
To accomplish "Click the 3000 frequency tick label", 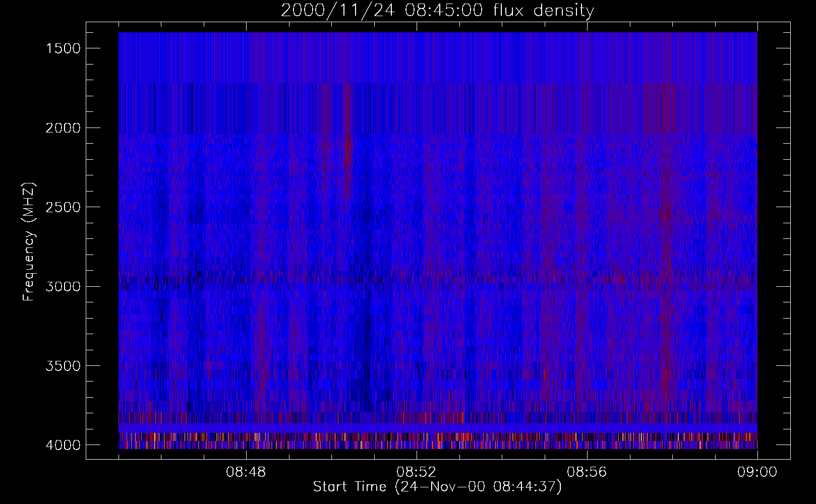I will (63, 287).
